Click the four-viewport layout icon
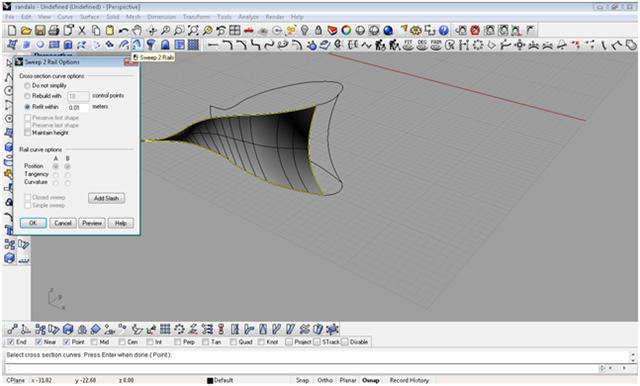 235,31
